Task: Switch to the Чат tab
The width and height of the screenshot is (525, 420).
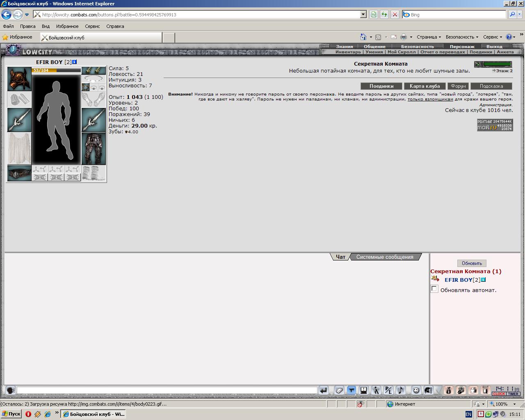Action: point(340,257)
